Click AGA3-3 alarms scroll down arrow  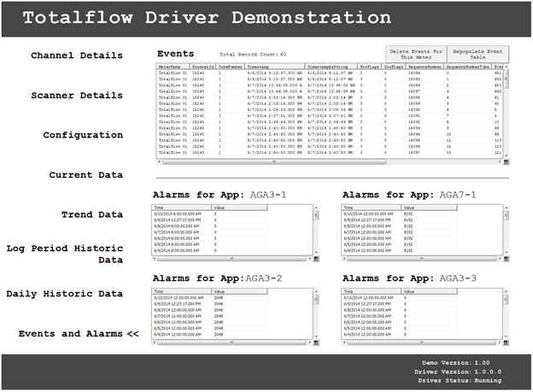pyautogui.click(x=506, y=336)
